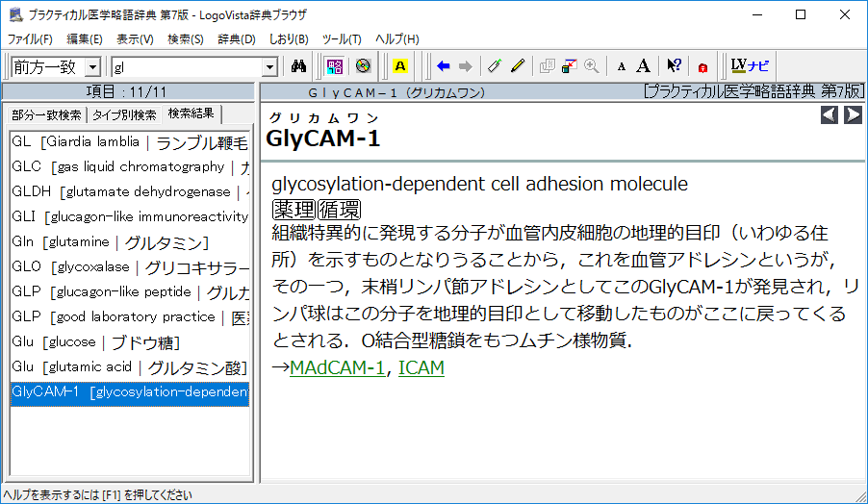Open the しおり(B) menu
This screenshot has width=868, height=504.
click(289, 39)
